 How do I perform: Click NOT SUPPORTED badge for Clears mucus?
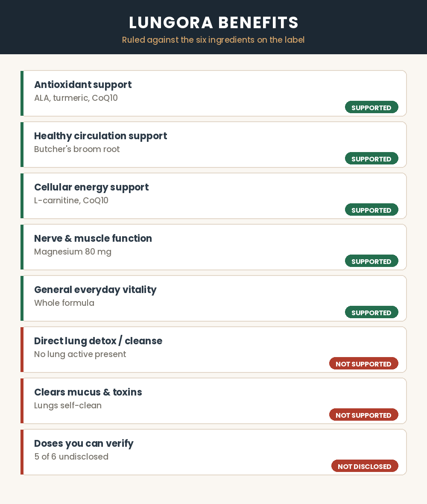(x=364, y=415)
